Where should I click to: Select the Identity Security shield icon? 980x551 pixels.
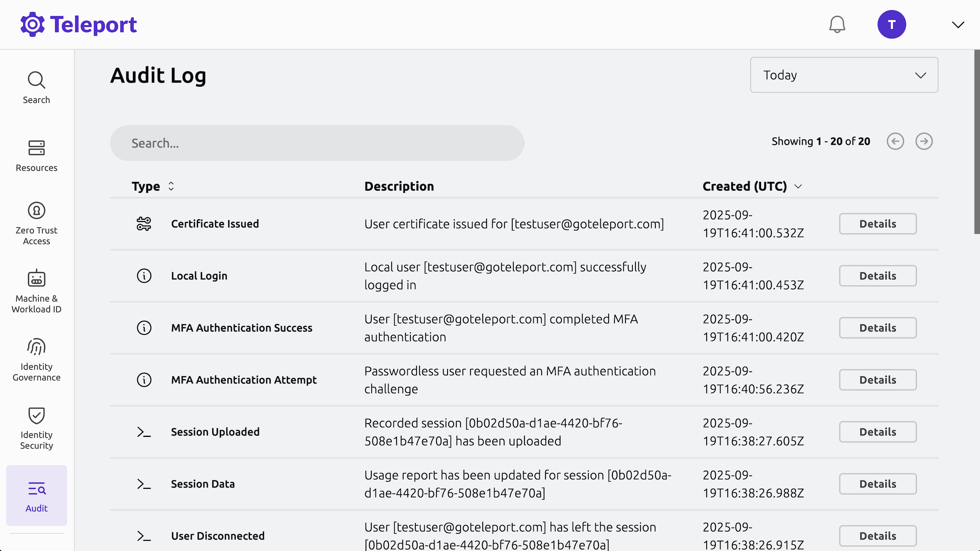click(x=36, y=415)
